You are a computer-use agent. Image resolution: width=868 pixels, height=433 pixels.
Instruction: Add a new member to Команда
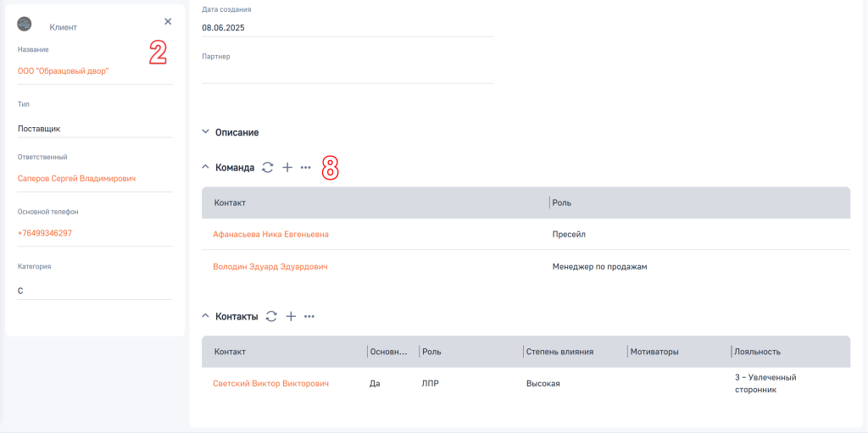(x=287, y=168)
